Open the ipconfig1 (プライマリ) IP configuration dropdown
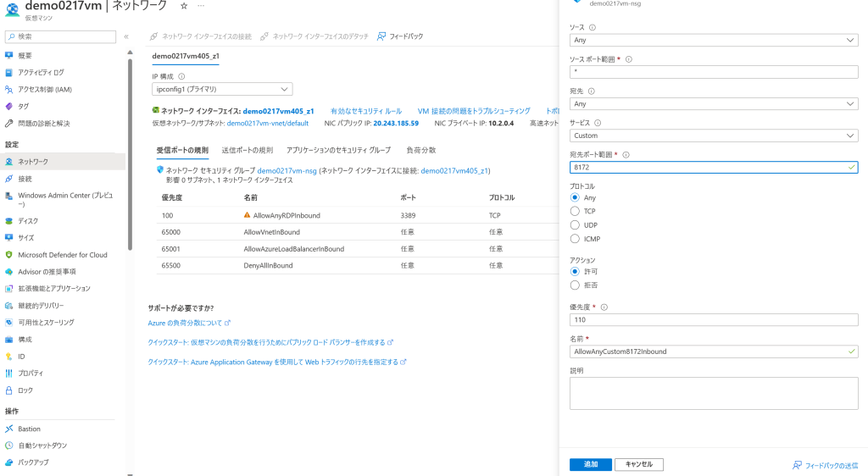868x476 pixels. (222, 89)
